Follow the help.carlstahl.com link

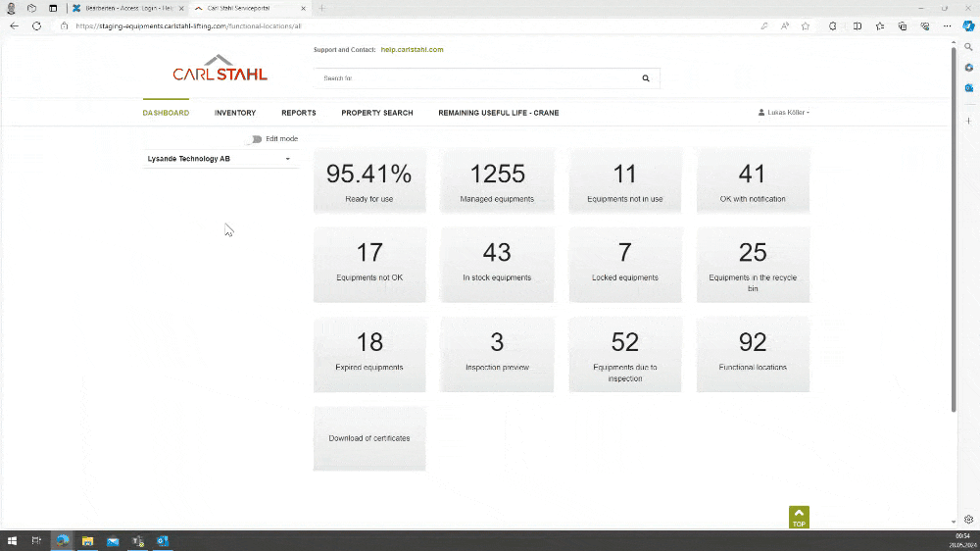click(412, 49)
